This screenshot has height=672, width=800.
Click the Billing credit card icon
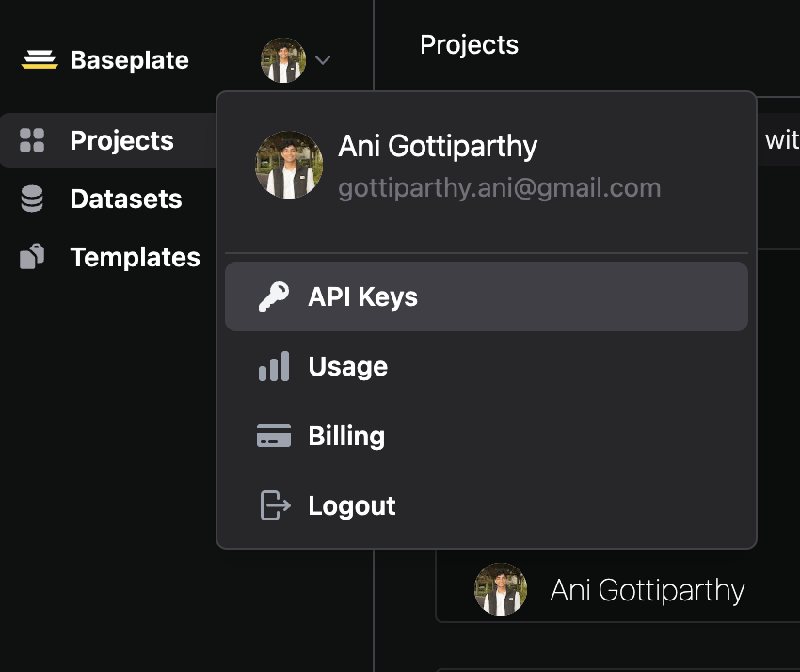pos(274,436)
